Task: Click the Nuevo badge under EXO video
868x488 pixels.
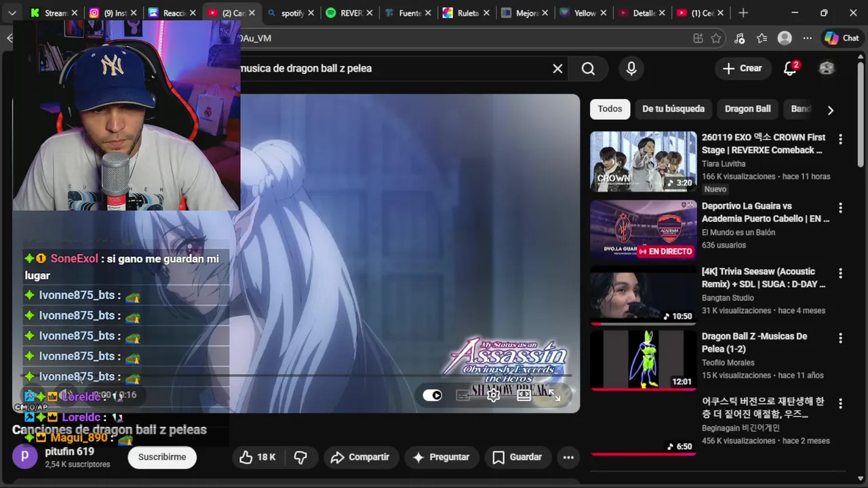Action: click(x=715, y=190)
